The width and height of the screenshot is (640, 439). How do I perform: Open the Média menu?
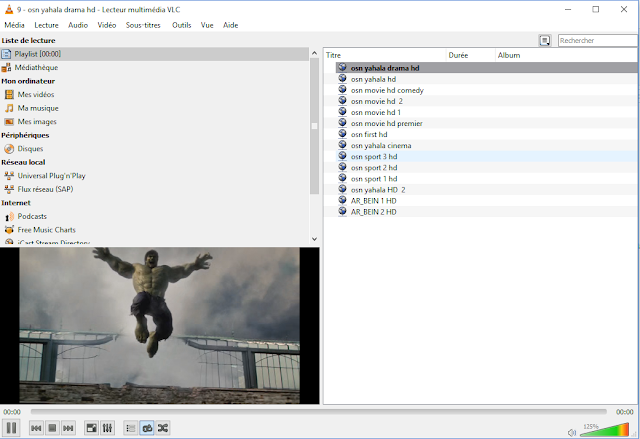point(14,25)
